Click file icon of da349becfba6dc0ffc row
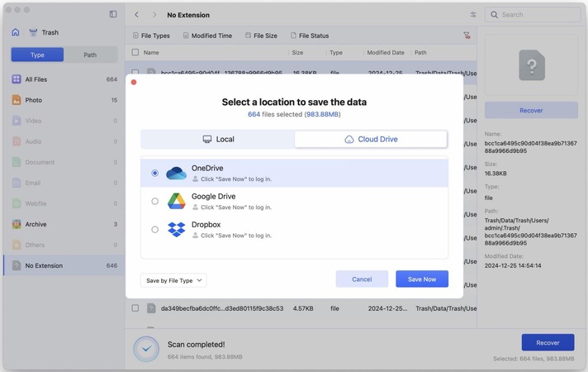Image resolution: width=588 pixels, height=372 pixels. [151, 308]
